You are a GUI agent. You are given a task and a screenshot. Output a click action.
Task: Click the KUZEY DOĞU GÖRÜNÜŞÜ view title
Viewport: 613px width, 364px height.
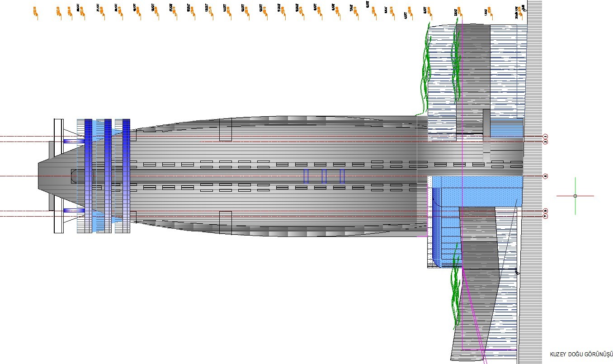(580, 354)
